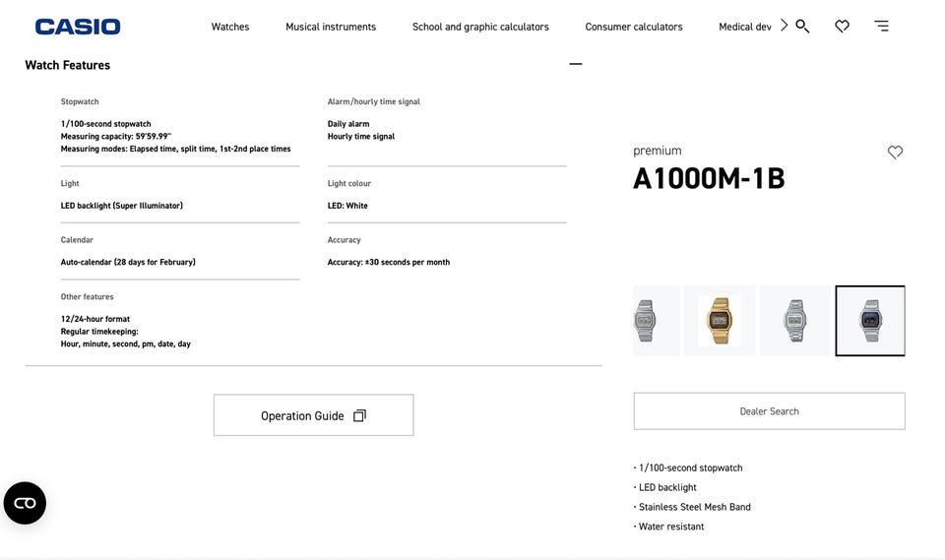Open the accessibility widget button

[25, 503]
